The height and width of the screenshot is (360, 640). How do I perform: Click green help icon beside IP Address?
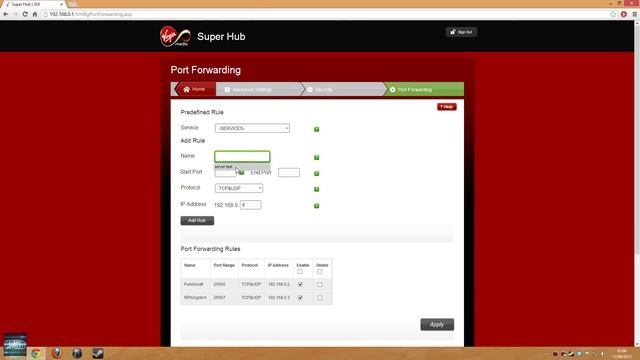tap(316, 206)
